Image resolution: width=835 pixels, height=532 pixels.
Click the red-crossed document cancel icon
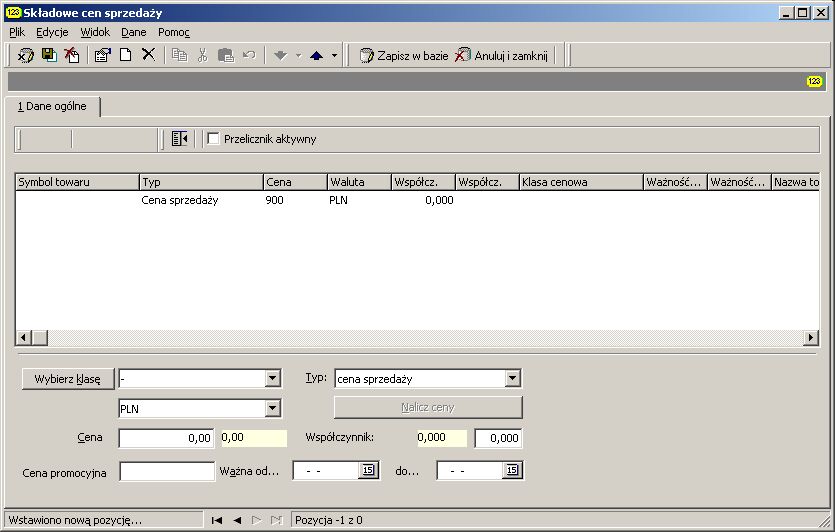coord(72,55)
